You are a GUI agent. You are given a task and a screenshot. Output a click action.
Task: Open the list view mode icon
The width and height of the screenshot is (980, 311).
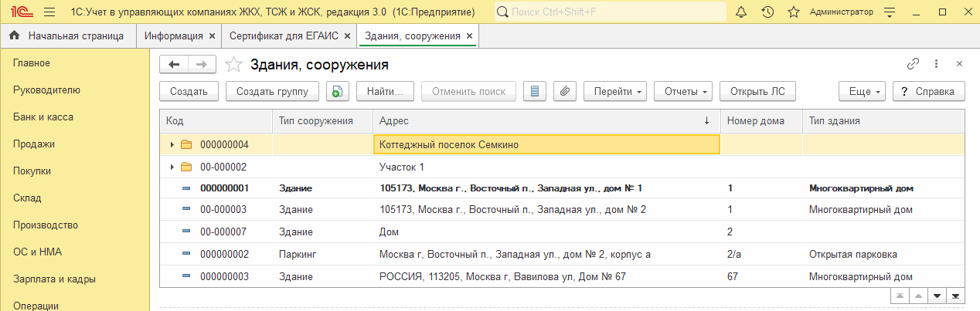point(534,91)
